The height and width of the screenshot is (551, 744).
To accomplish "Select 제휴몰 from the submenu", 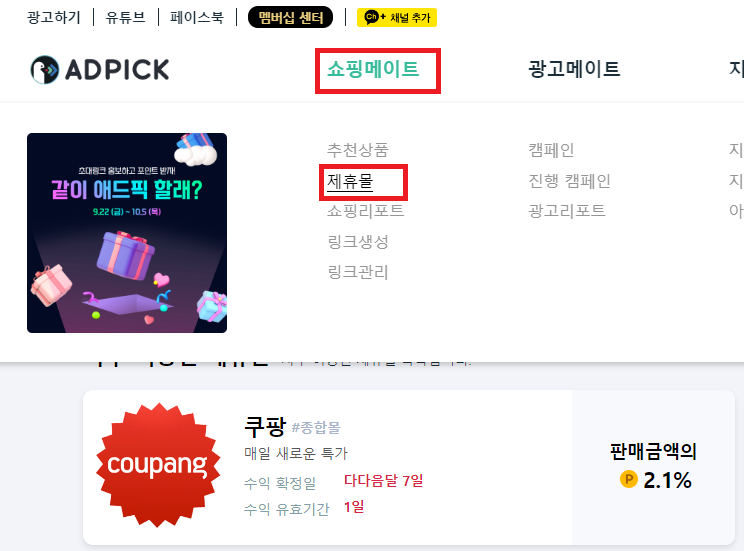I will tap(350, 181).
